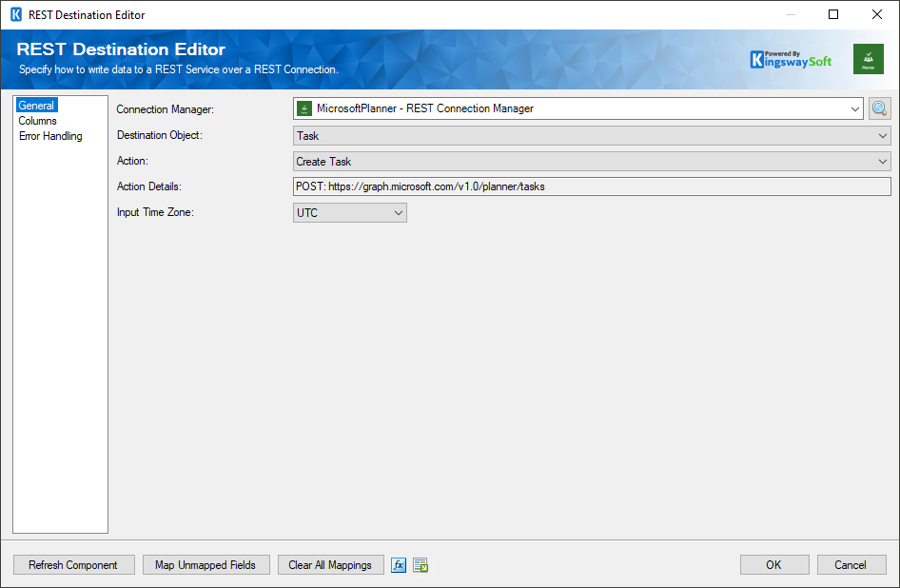
Task: Open the Destination Object dropdown showing Task
Action: (x=592, y=136)
